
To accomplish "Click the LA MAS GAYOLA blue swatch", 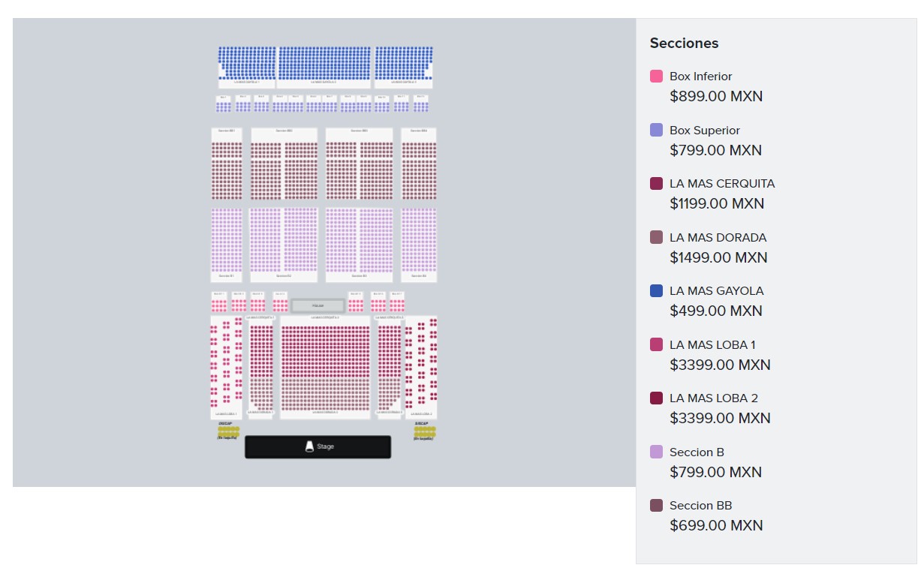I will tap(656, 291).
